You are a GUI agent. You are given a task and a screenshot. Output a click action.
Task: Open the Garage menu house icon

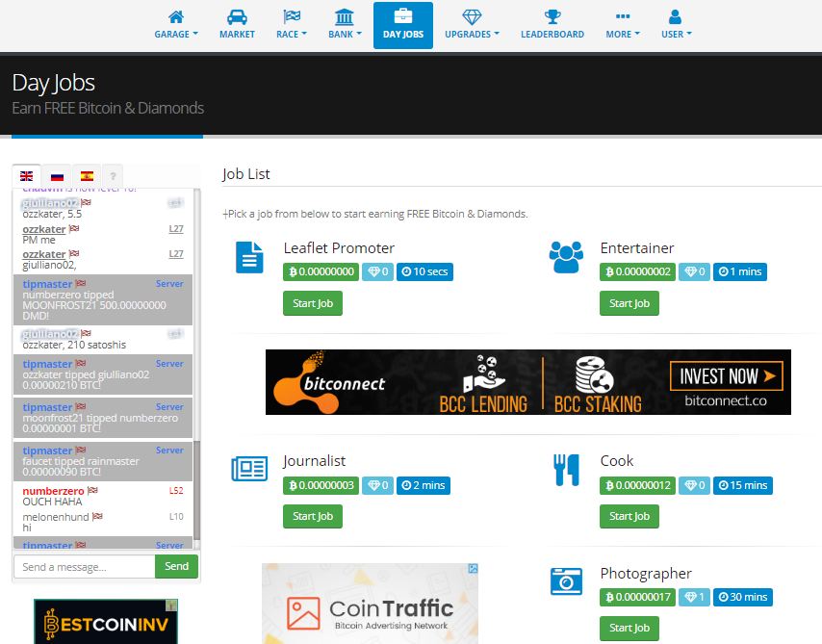pos(176,17)
